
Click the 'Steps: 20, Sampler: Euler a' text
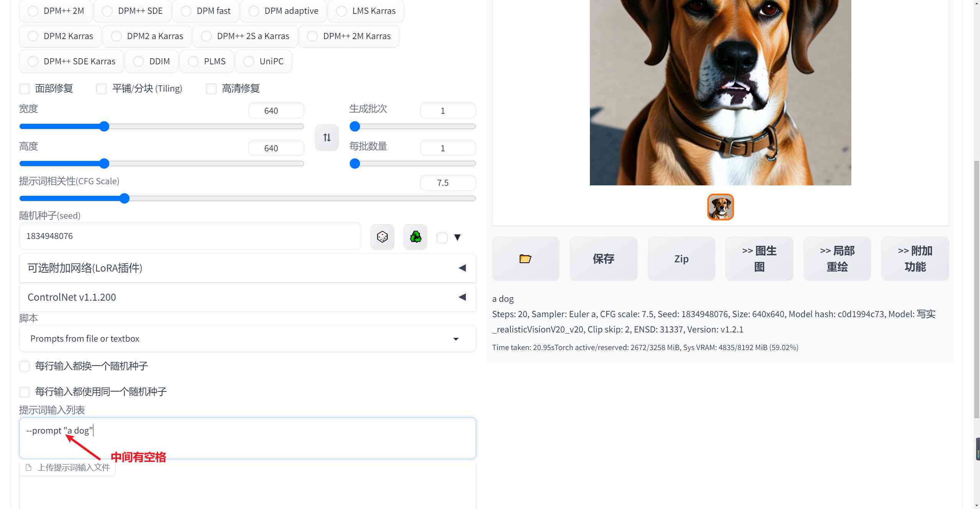714,322
